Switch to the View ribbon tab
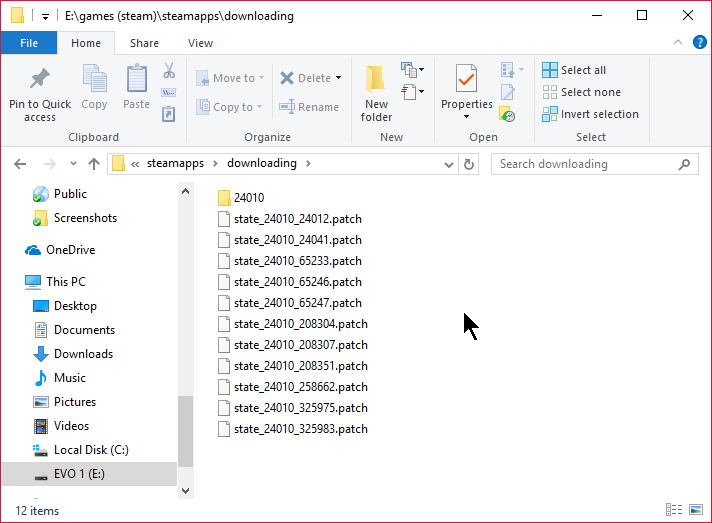Viewport: 712px width, 523px height. pyautogui.click(x=200, y=43)
